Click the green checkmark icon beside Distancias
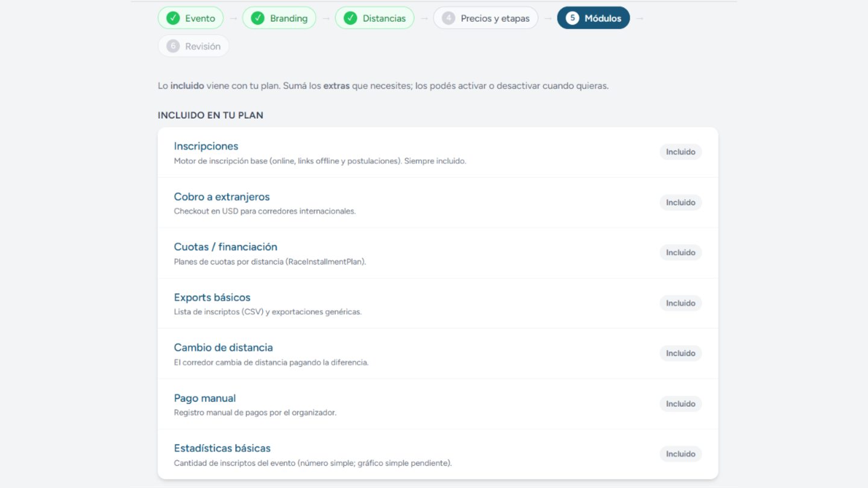This screenshot has height=488, width=868. [x=350, y=18]
